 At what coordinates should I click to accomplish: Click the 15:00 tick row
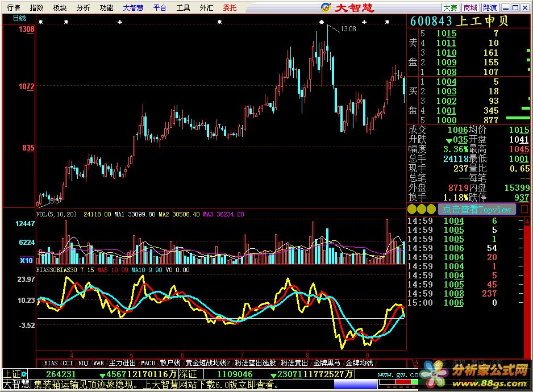pos(465,303)
